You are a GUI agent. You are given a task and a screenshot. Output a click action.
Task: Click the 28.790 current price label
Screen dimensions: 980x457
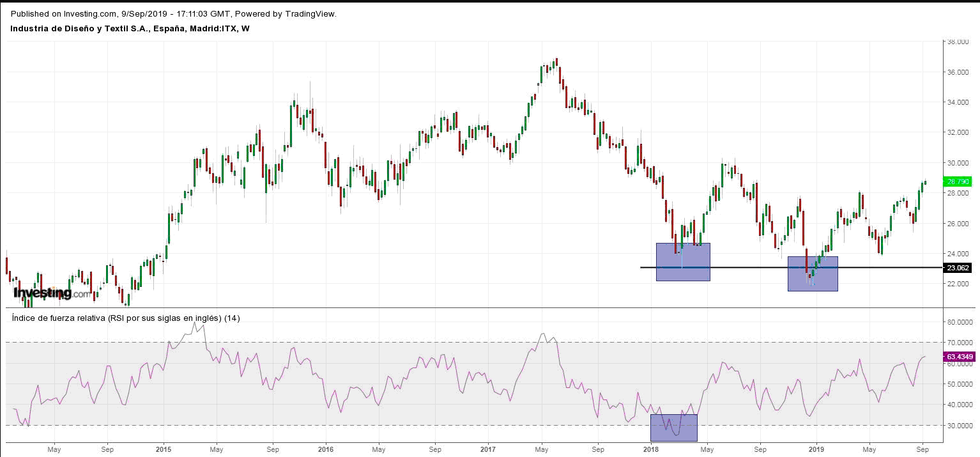point(956,182)
